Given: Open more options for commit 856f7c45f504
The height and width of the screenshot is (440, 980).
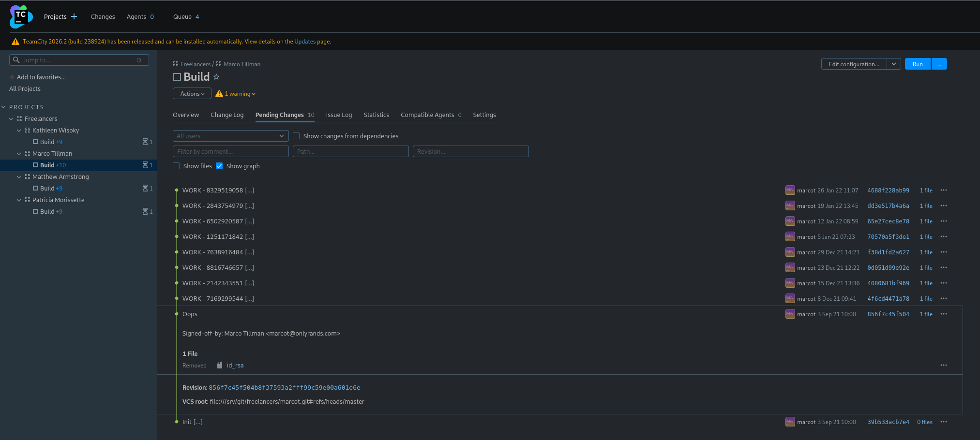Looking at the screenshot, I should 944,314.
